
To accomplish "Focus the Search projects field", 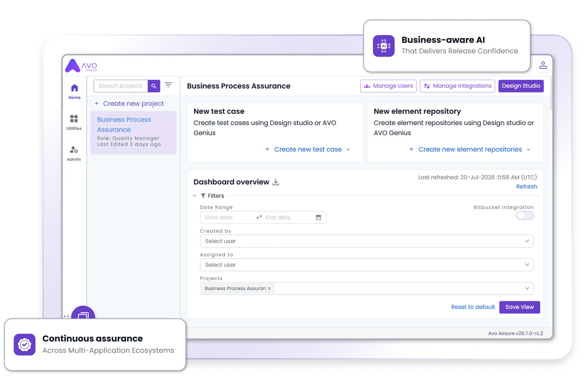I will [121, 86].
